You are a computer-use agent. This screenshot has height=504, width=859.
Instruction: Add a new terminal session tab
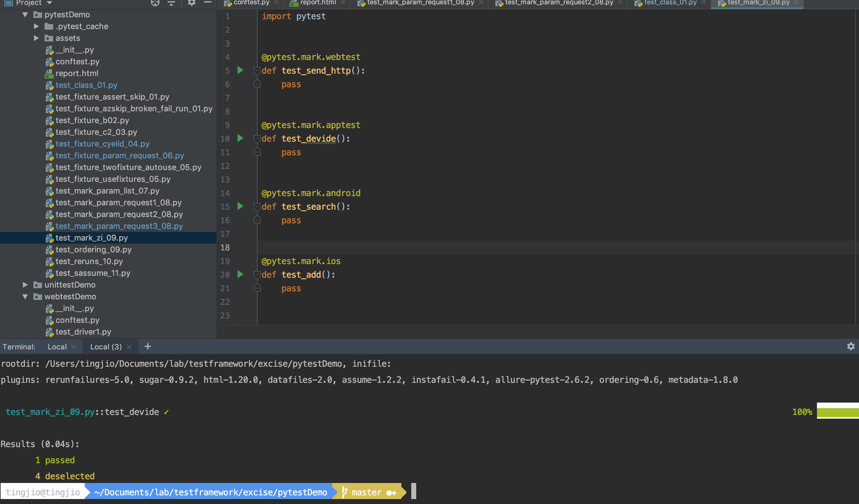pos(147,347)
